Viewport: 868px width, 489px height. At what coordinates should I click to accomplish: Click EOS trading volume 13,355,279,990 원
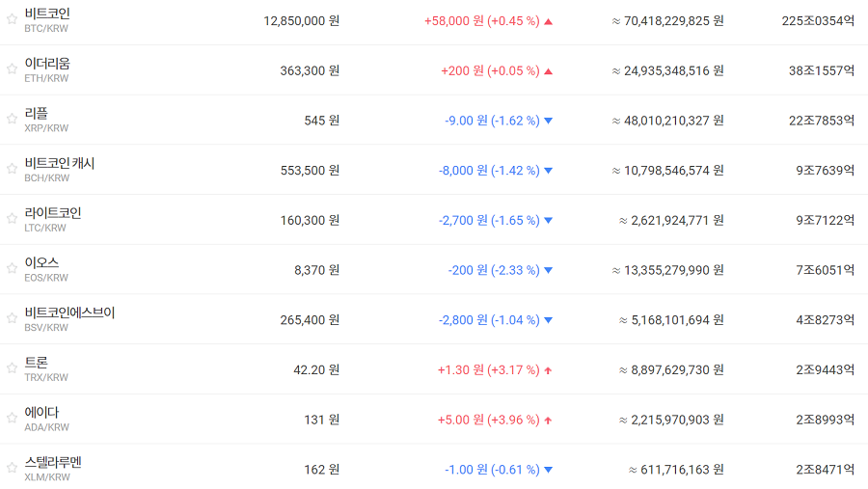pos(667,270)
